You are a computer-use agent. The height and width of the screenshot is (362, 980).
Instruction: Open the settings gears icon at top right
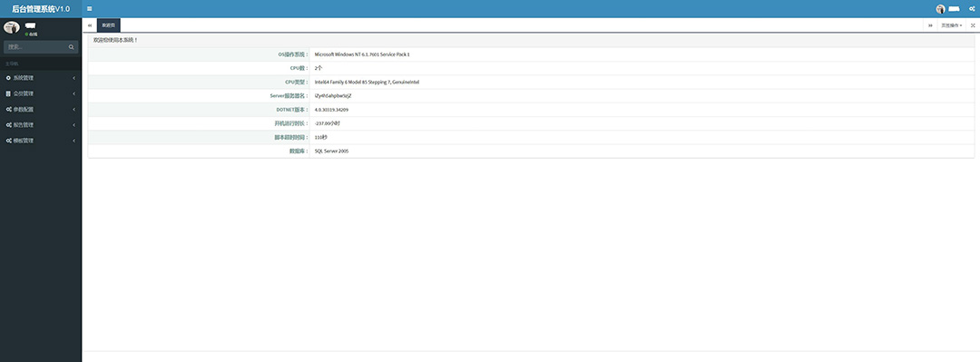tap(972, 9)
